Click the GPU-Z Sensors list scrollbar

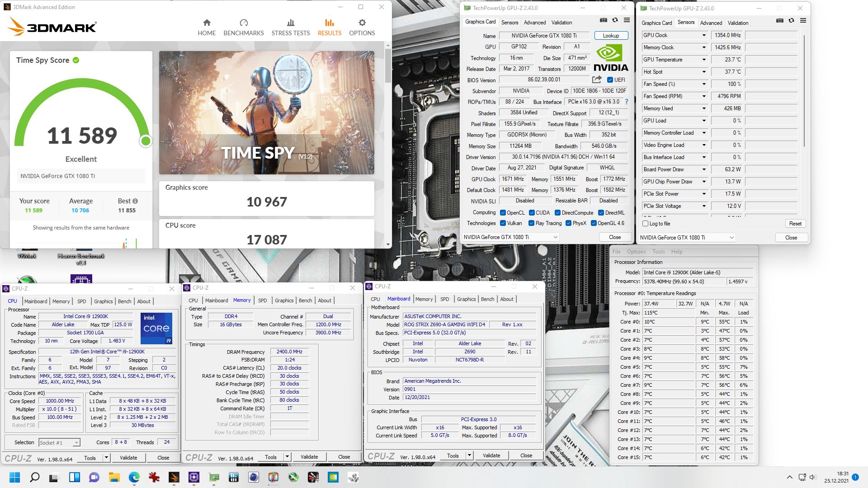(805, 90)
